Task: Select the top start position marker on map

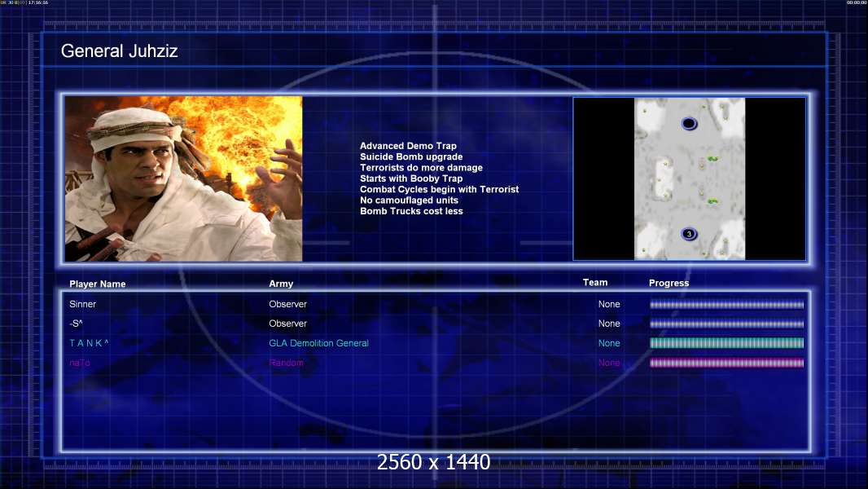Action: click(x=689, y=124)
